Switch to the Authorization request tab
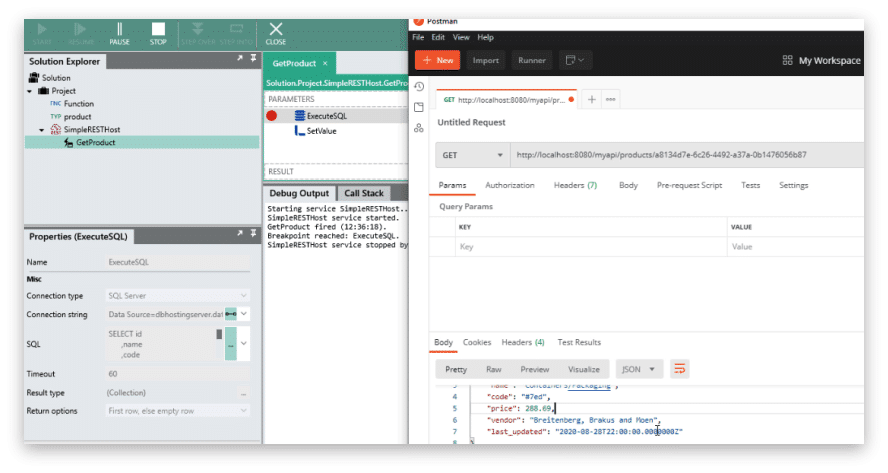This screenshot has height=473, width=888. point(510,185)
